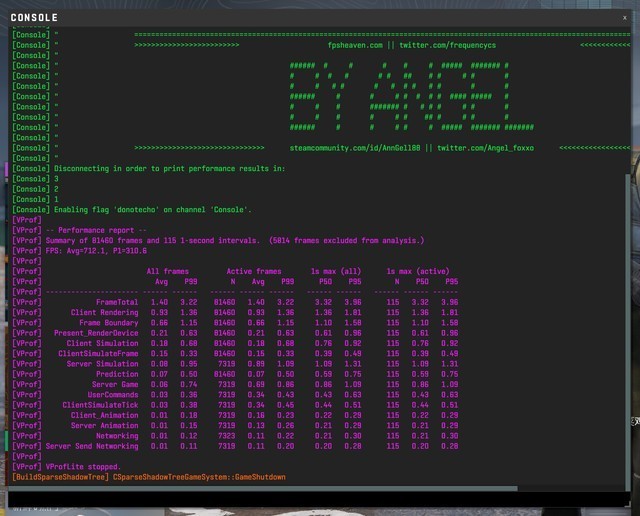This screenshot has width=640, height=516.
Task: Click the Server Send Networking active P95 value 0.28
Action: [x=449, y=446]
